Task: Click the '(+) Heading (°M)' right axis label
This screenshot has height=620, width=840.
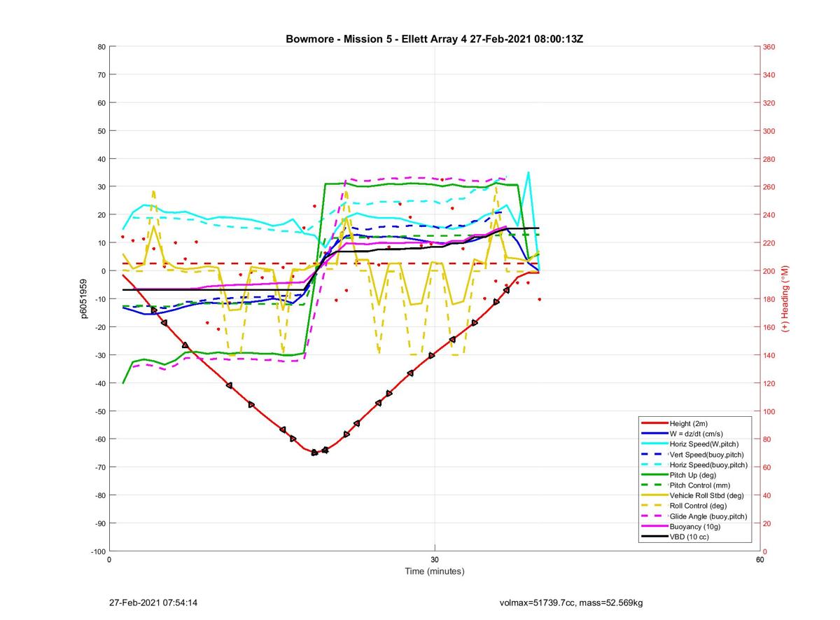Action: [x=785, y=298]
